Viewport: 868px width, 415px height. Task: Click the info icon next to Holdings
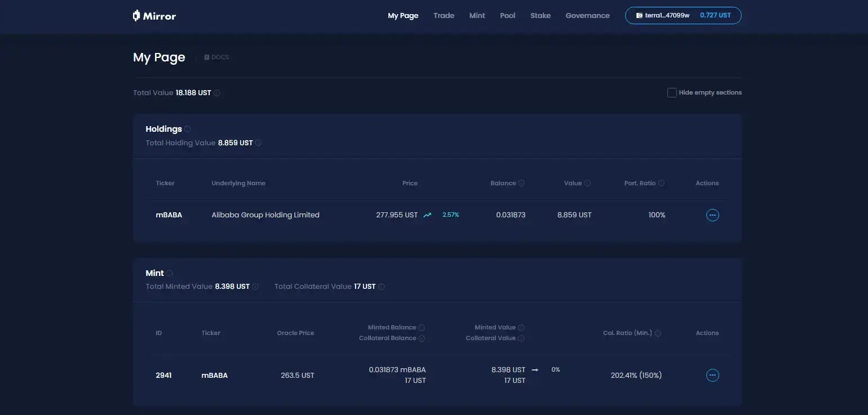coord(188,129)
